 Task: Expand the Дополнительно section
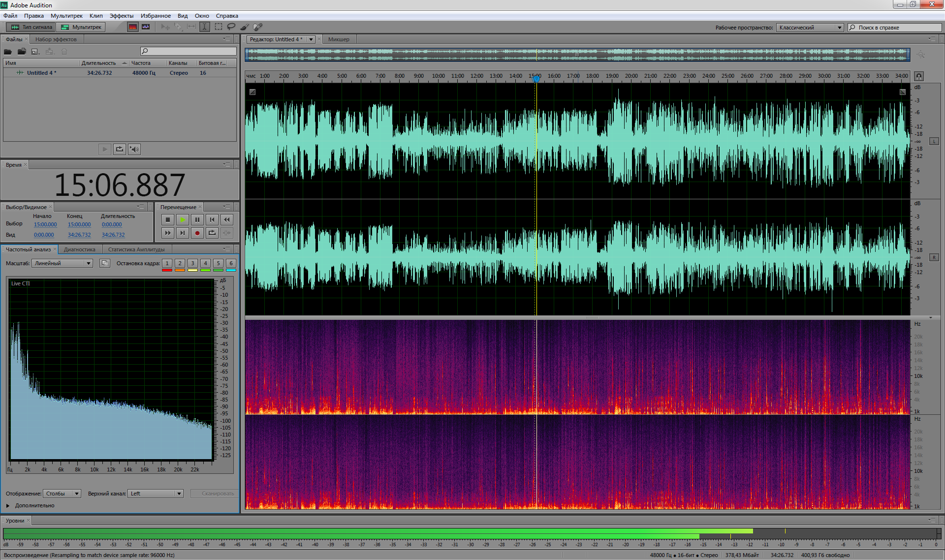8,505
